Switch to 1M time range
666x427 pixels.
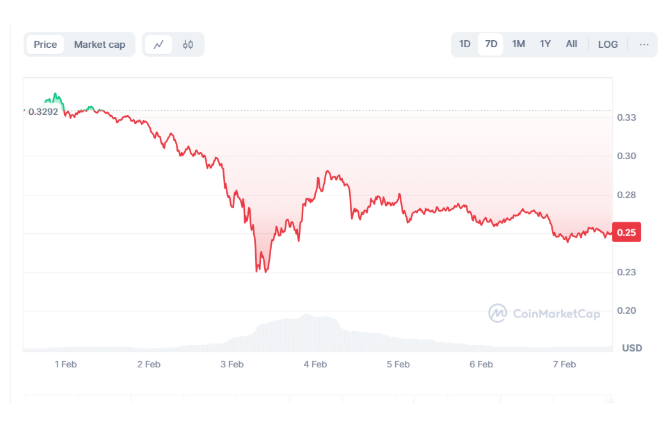[x=518, y=44]
